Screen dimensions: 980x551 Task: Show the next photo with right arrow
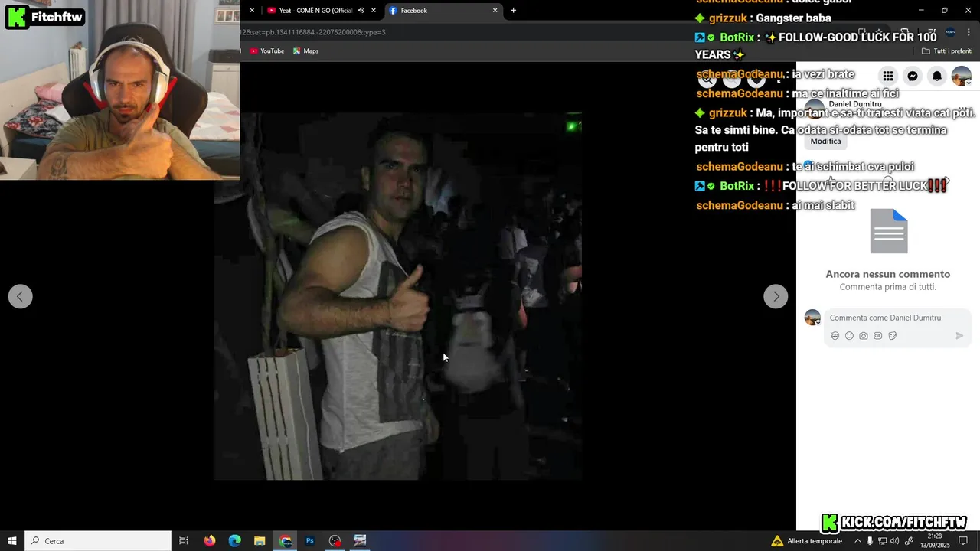pos(776,297)
